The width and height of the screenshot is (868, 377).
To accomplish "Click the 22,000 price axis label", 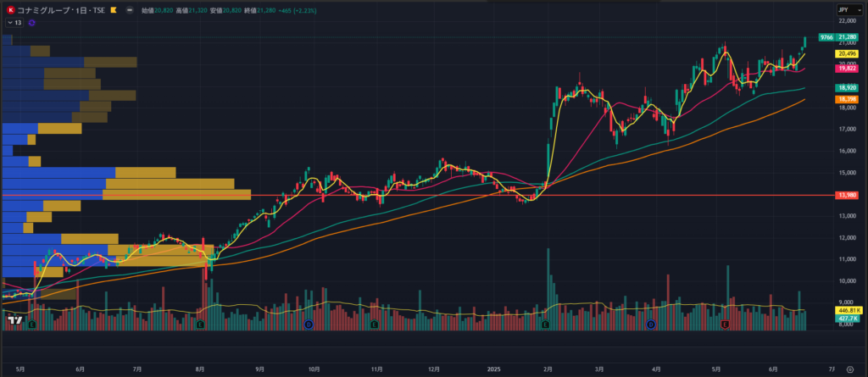I will coord(848,21).
